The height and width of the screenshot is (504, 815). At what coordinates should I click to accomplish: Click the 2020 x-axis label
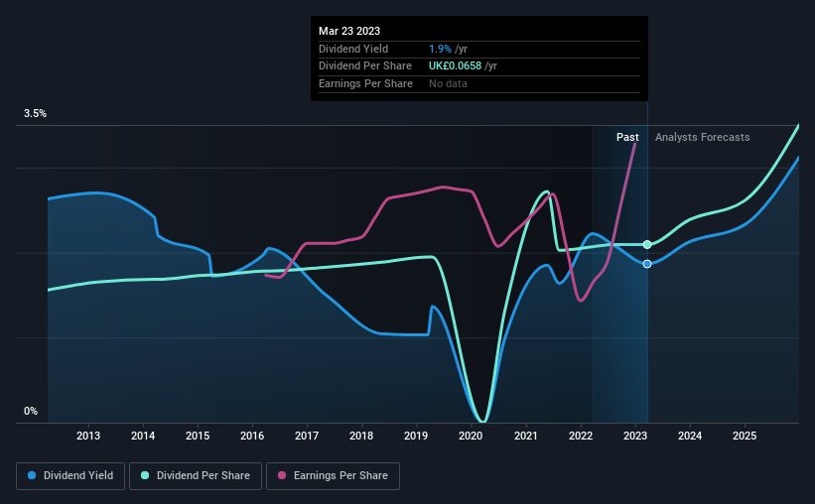pyautogui.click(x=471, y=436)
